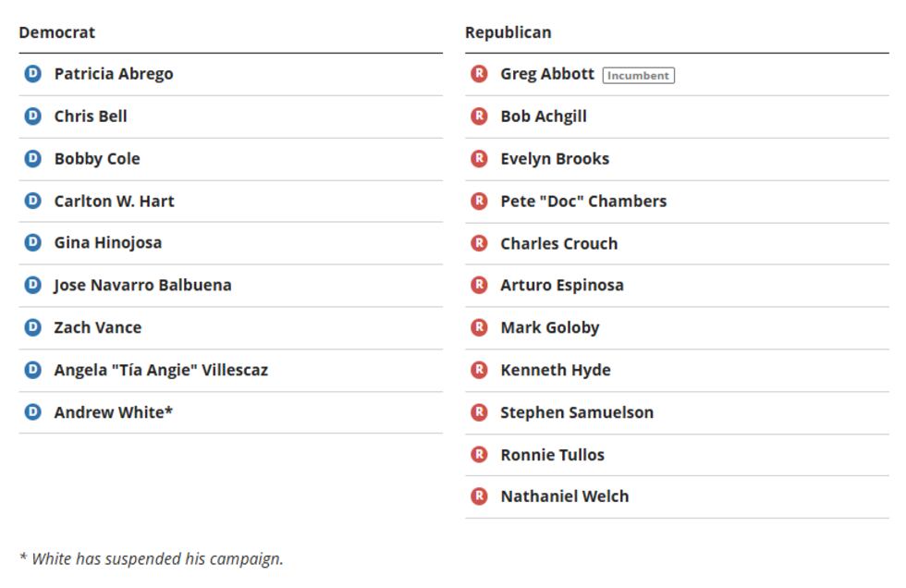
Task: Click the R icon next to Nathaniel Welch
Action: click(x=479, y=496)
